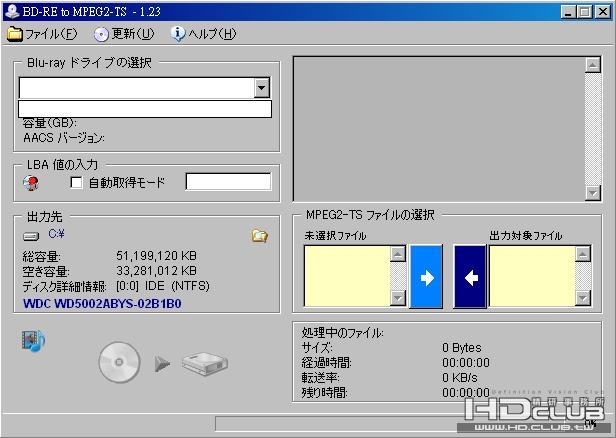Click up arrow of 出力対象ファイル list scrollbar

coord(583,254)
